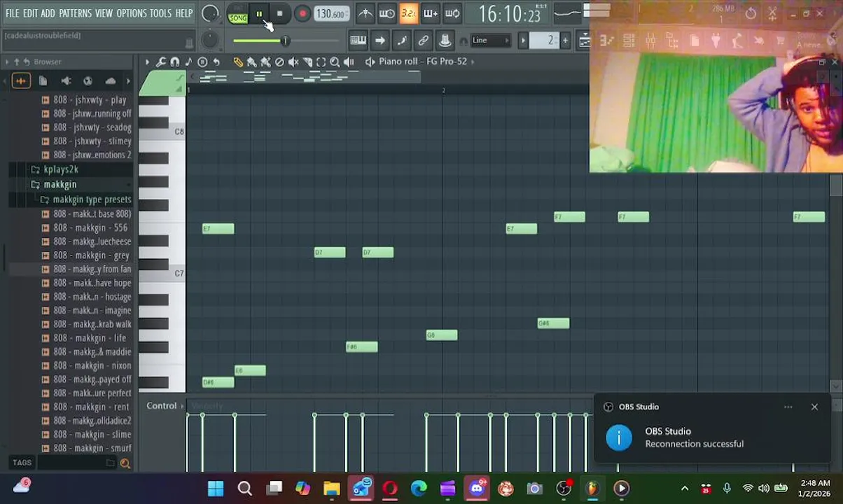Toggle the 3.2.1 countdown before recording
The width and height of the screenshot is (843, 504).
409,13
